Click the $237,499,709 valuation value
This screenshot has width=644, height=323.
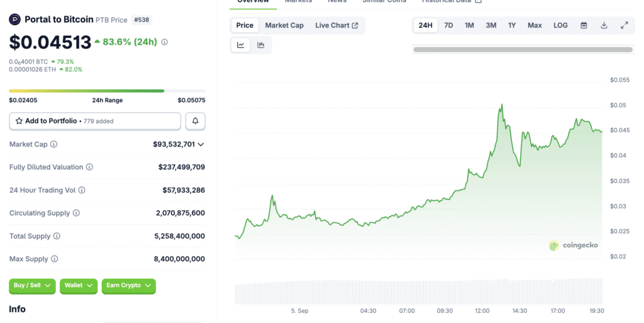click(x=182, y=167)
